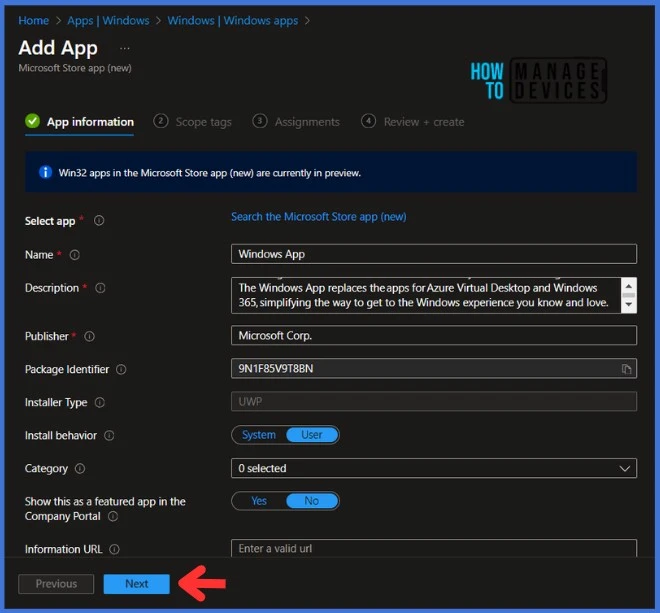Image resolution: width=660 pixels, height=613 pixels.
Task: Show info tooltip next to Category
Action: pos(80,468)
